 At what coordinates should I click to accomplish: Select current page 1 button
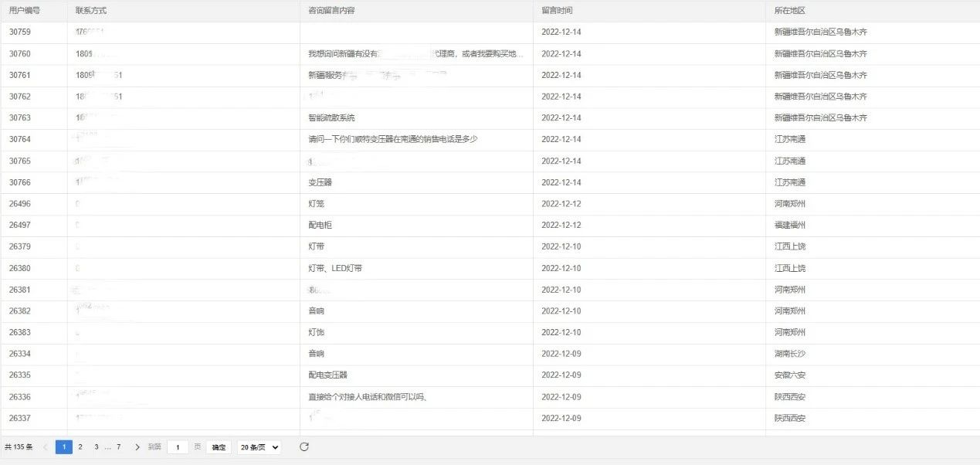[x=63, y=446]
